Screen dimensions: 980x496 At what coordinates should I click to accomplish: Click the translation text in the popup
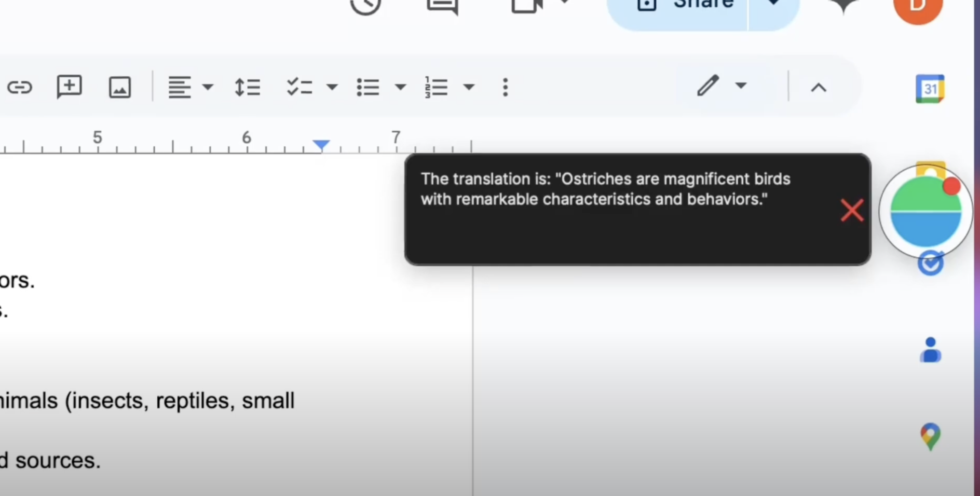(x=605, y=189)
